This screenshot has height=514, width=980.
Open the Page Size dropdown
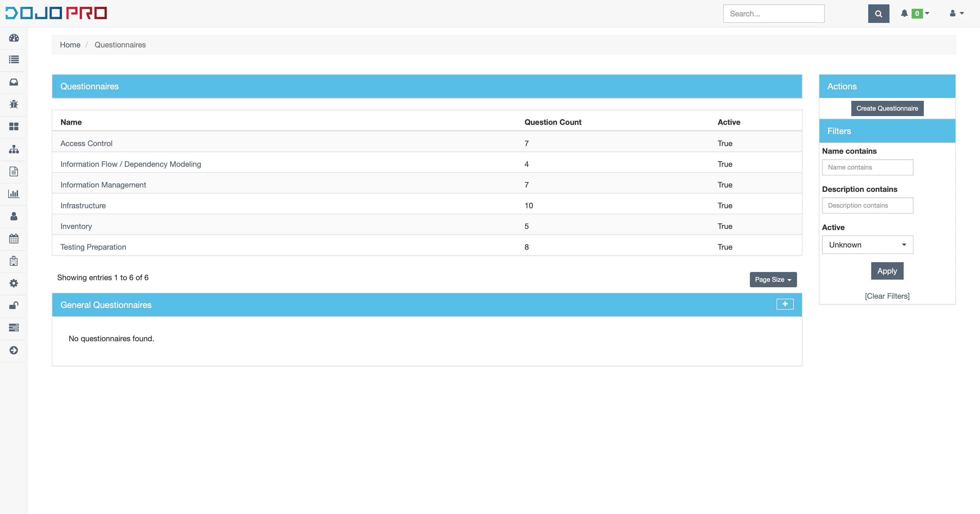click(772, 279)
